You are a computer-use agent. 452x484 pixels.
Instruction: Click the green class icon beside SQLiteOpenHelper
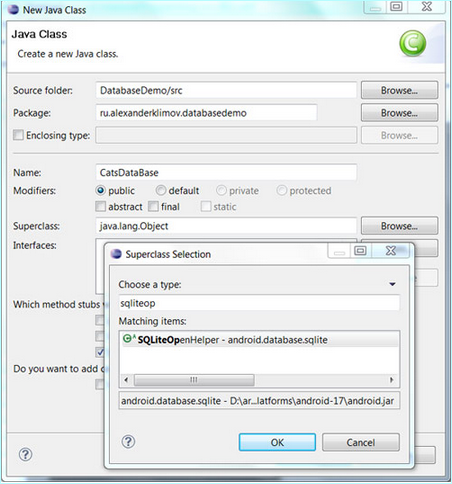(129, 339)
